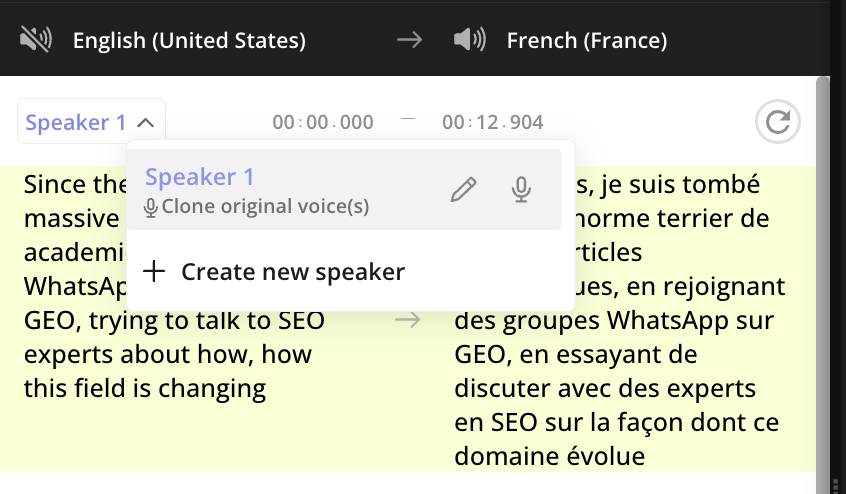The width and height of the screenshot is (846, 494).
Task: Click the small mic icon before Clone original voice(s)
Action: pyautogui.click(x=151, y=208)
